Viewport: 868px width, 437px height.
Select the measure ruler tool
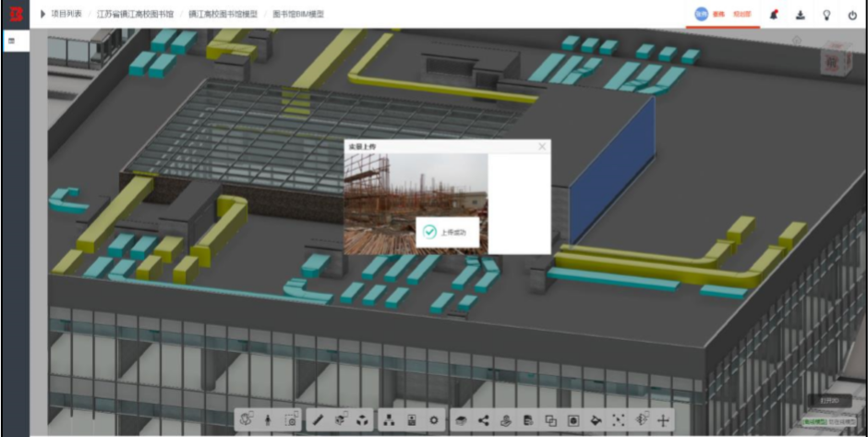click(318, 420)
